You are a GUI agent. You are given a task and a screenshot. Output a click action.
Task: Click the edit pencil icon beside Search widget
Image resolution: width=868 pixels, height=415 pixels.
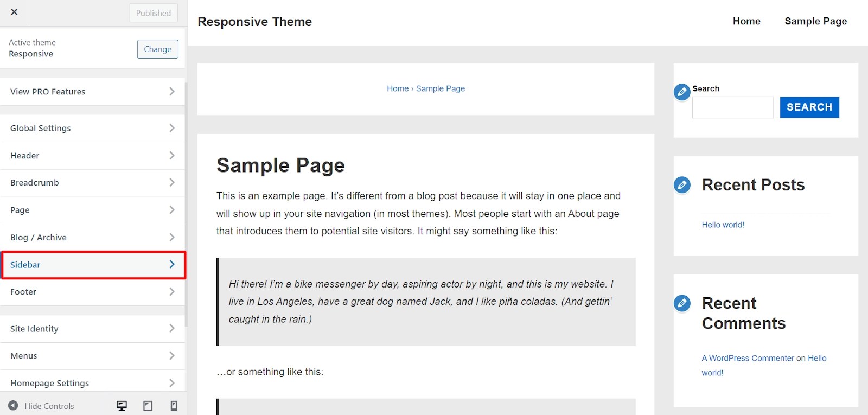(x=682, y=92)
